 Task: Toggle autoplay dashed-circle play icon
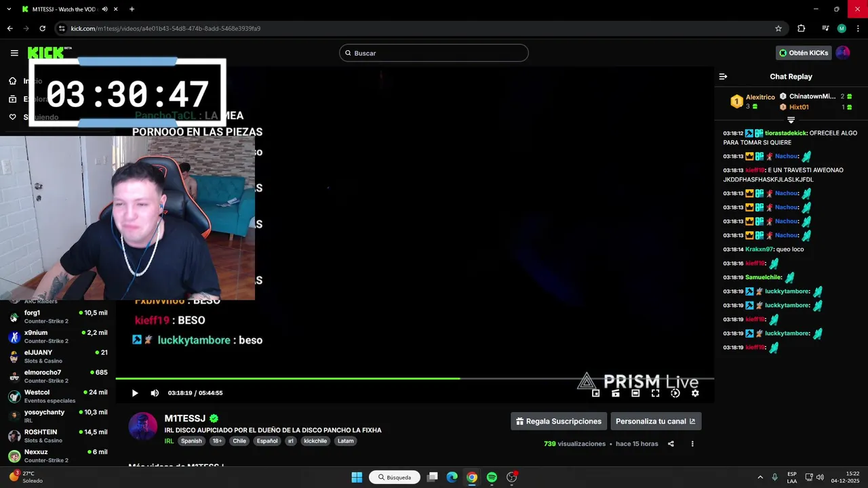point(675,393)
